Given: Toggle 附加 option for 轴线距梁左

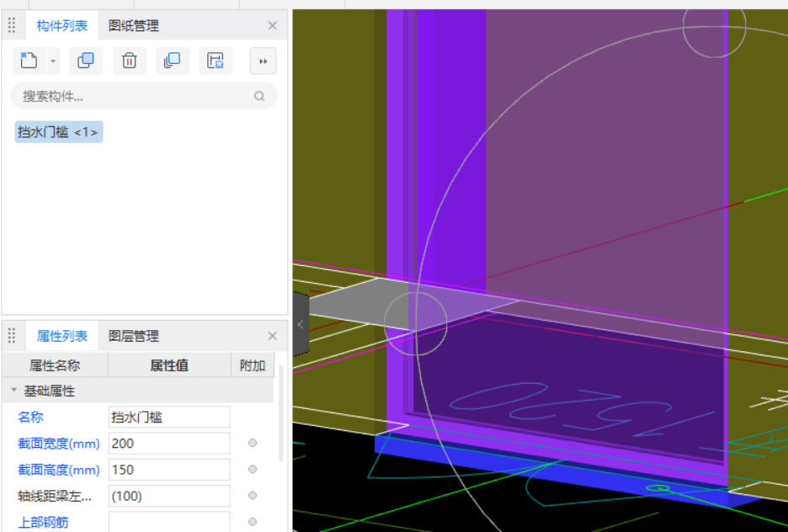Looking at the screenshot, I should coord(253,495).
